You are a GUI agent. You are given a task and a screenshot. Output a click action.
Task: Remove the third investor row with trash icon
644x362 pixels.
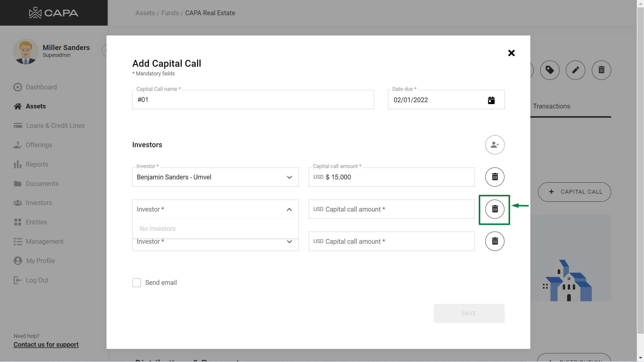point(495,241)
